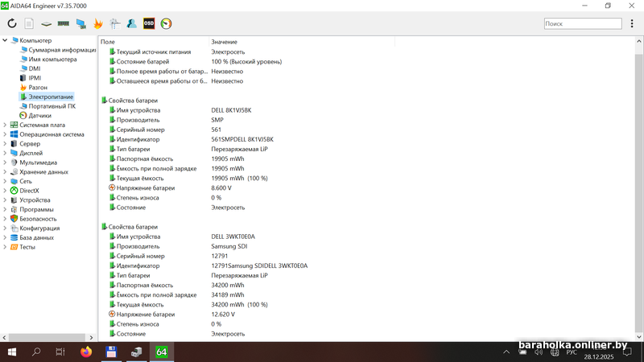The width and height of the screenshot is (644, 362).
Task: Launch Cache and Memory Benchmark icon
Action: click(64, 23)
